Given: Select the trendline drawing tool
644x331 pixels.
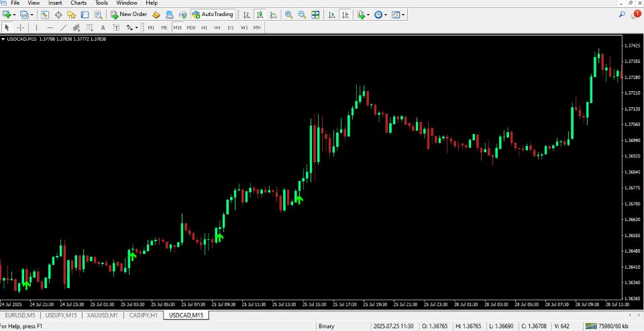Looking at the screenshot, I should click(x=63, y=27).
